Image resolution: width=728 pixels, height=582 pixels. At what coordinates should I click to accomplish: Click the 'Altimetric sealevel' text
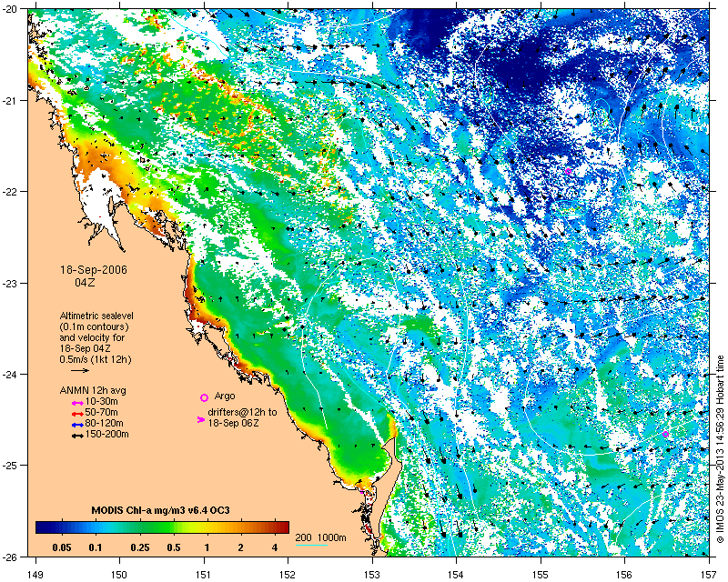click(x=96, y=316)
